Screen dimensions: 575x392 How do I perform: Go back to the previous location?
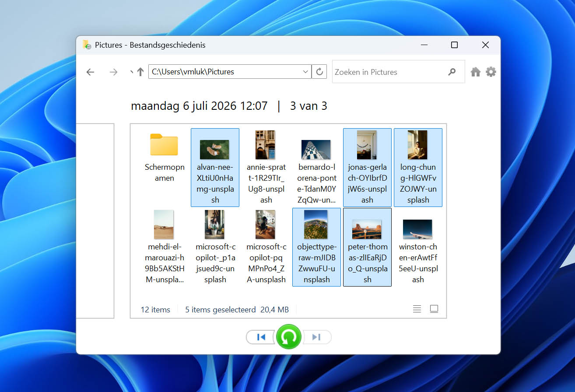pos(91,72)
